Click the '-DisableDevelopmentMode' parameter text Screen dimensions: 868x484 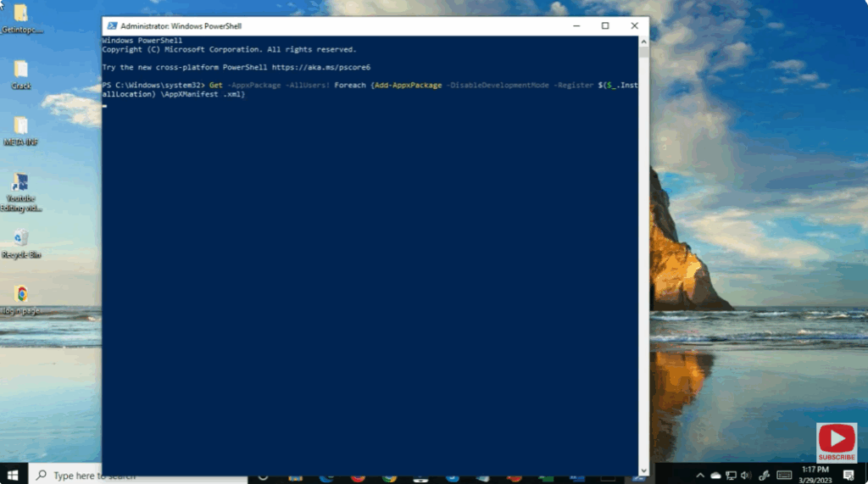(498, 86)
